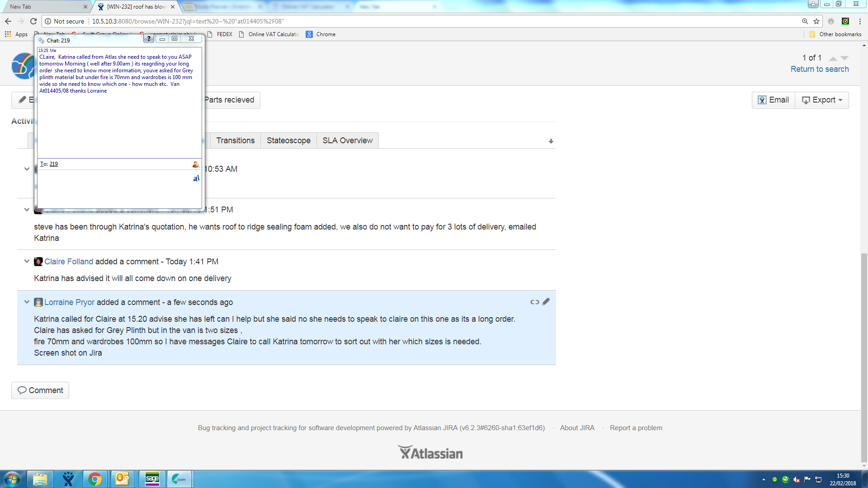Toggle activity sort order arrow
The width and height of the screenshot is (868, 488).
point(551,141)
